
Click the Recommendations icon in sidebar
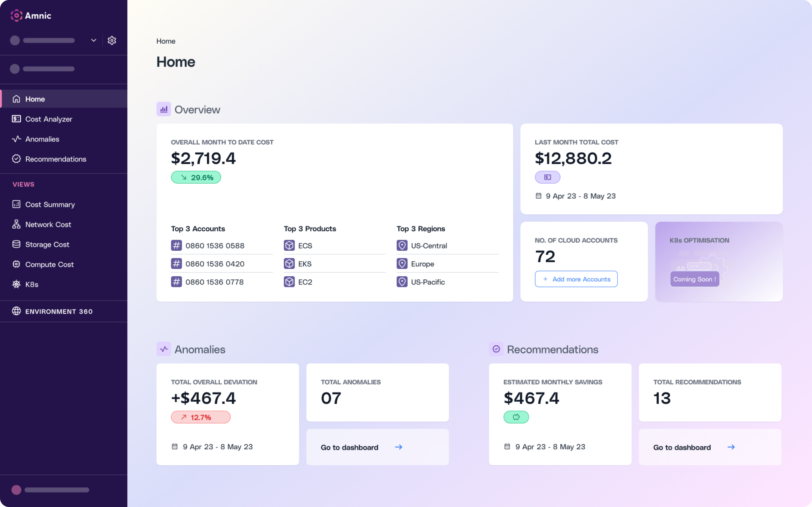pyautogui.click(x=16, y=159)
